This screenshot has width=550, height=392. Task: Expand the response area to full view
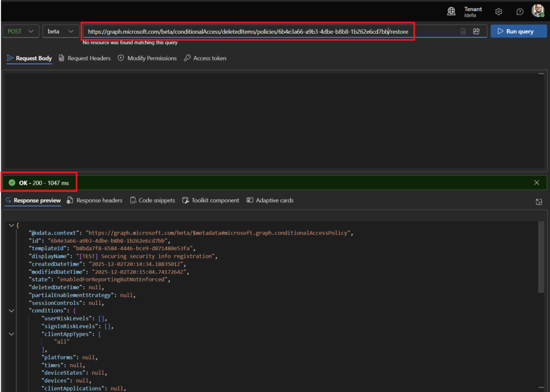pos(539,201)
